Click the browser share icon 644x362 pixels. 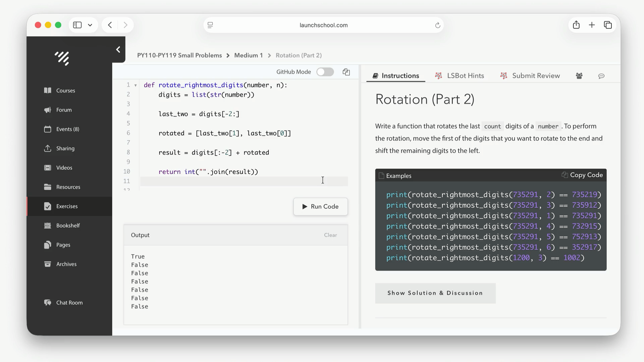576,25
